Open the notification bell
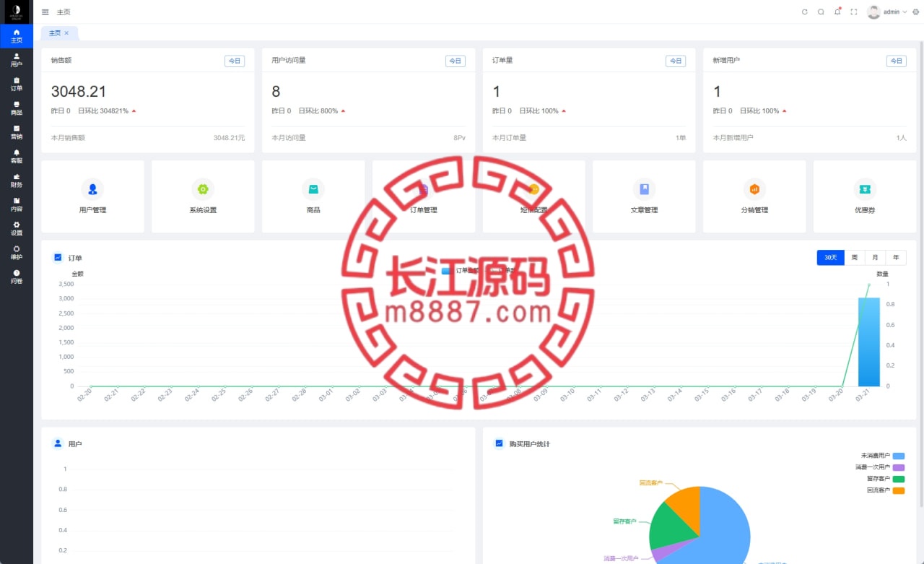This screenshot has height=564, width=924. (837, 12)
